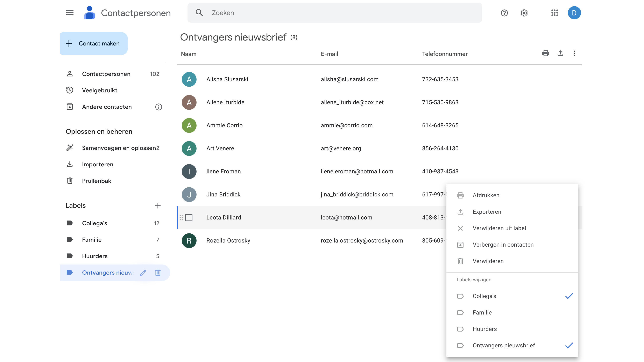This screenshot has height=362, width=644.
Task: Delete Ontvangers nieuwsbrief label via trash icon
Action: click(x=158, y=273)
